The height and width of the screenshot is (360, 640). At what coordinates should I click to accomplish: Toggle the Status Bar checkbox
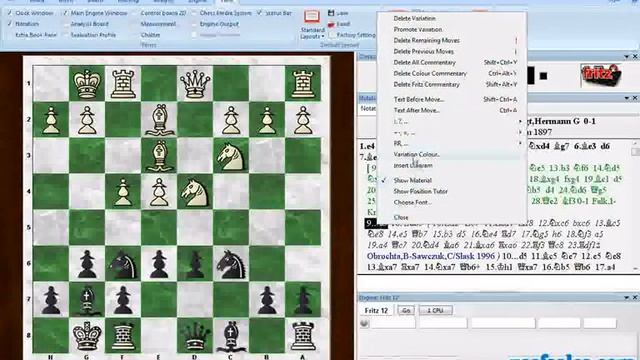(259, 13)
